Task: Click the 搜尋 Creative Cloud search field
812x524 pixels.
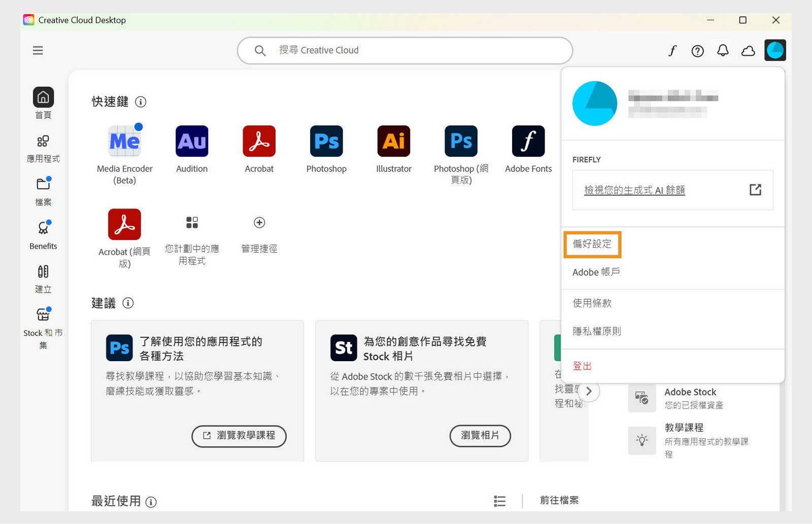Action: coord(404,50)
